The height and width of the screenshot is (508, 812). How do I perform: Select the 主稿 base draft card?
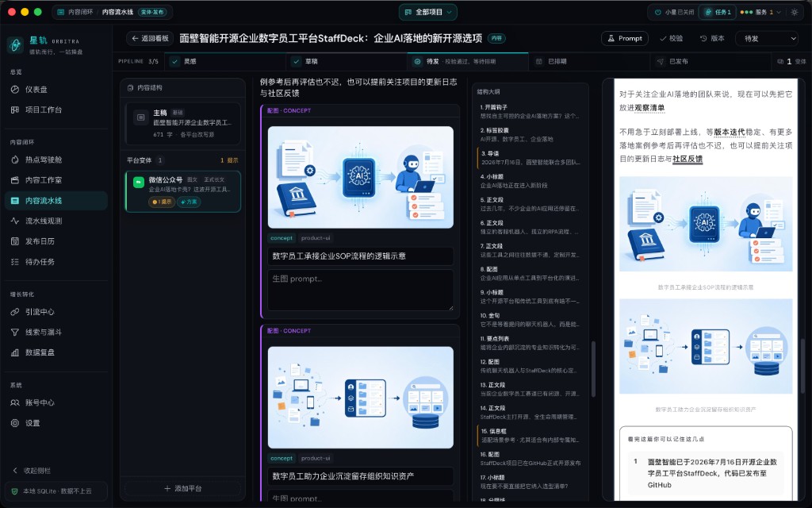click(183, 123)
